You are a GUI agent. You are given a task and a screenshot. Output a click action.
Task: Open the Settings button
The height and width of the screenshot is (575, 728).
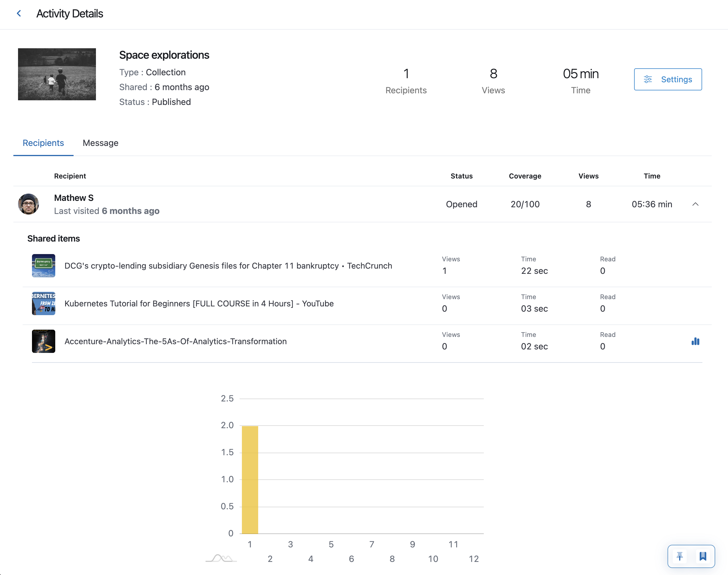coord(668,79)
